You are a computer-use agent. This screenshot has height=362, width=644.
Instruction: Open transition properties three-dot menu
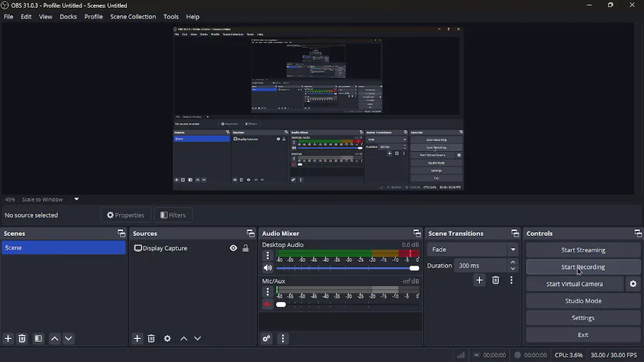coord(512,280)
